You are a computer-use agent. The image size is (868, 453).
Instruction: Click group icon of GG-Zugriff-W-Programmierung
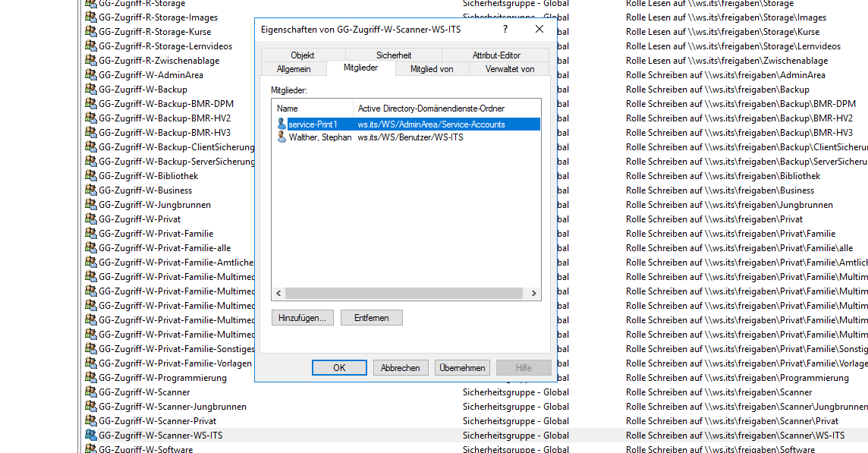(91, 376)
